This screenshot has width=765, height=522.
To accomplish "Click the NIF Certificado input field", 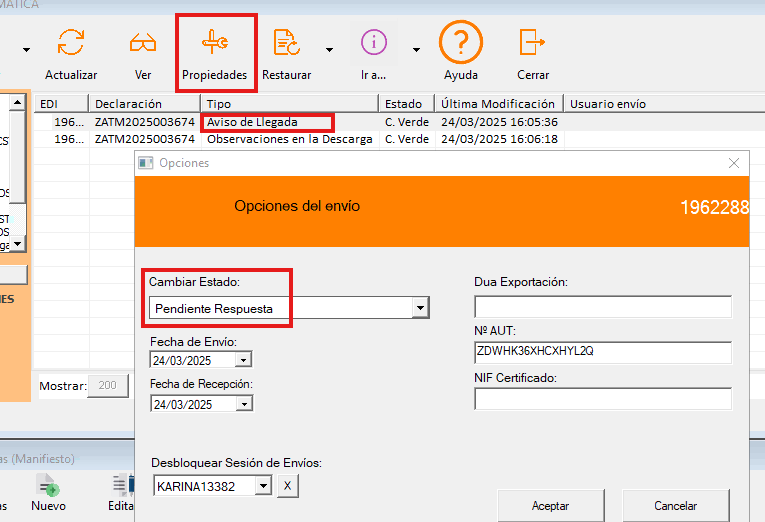I will (x=602, y=399).
